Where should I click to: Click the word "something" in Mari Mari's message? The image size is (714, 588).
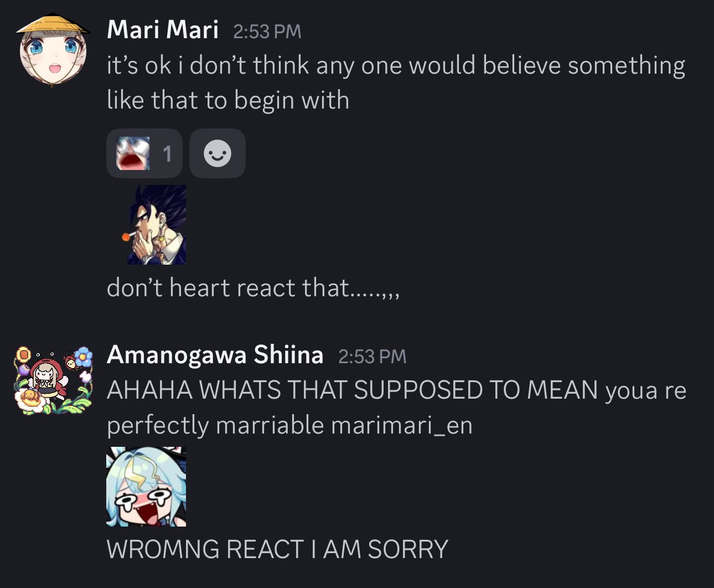627,66
